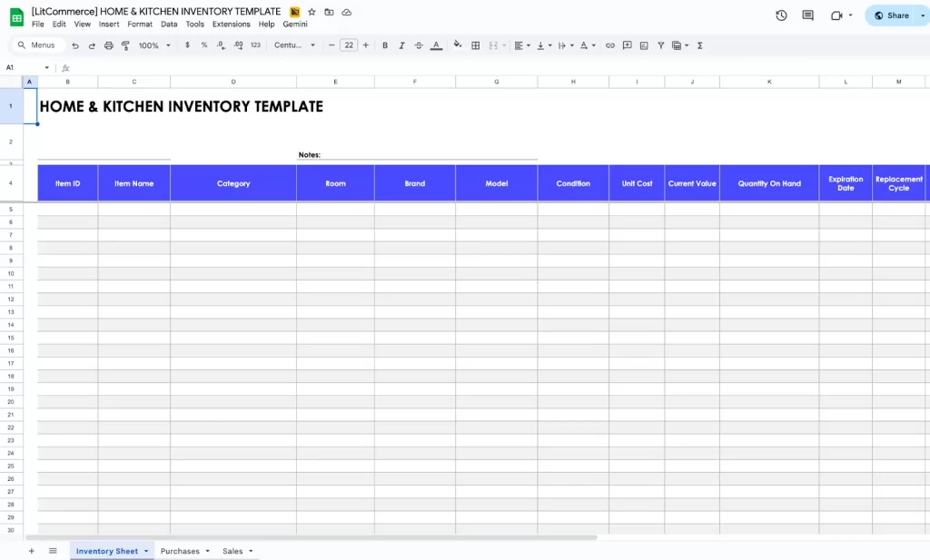Apply currency format to selection
Image resolution: width=930 pixels, height=560 pixels.
(187, 44)
